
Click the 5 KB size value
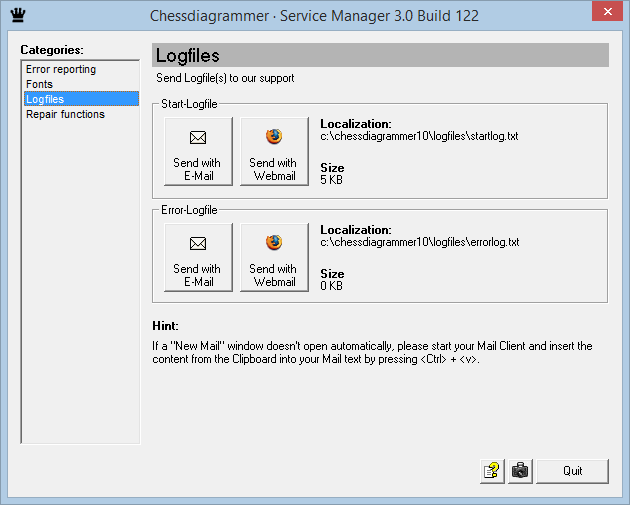(x=331, y=180)
